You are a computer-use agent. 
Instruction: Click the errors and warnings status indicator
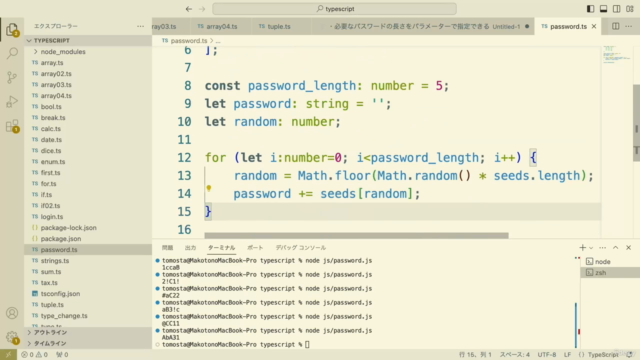click(x=35, y=355)
